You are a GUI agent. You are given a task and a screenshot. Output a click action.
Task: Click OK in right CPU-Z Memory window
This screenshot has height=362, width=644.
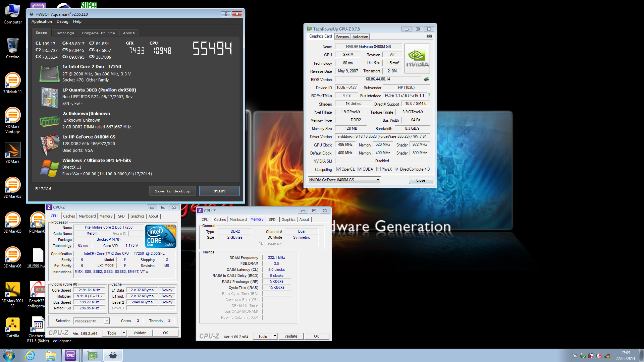click(316, 336)
